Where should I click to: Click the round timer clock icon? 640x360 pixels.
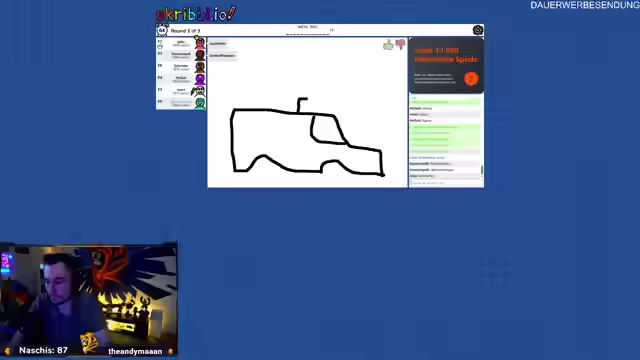pyautogui.click(x=162, y=30)
